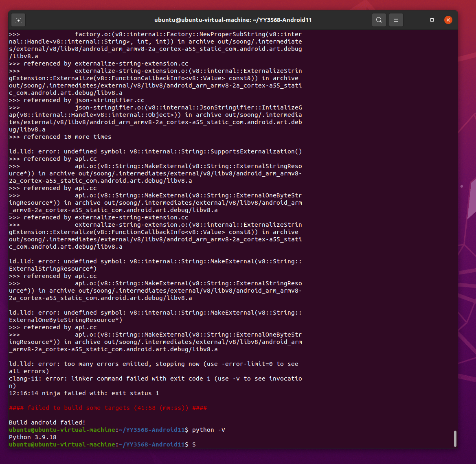Click the SupportsExternalization undefined symbol error

pos(155,151)
